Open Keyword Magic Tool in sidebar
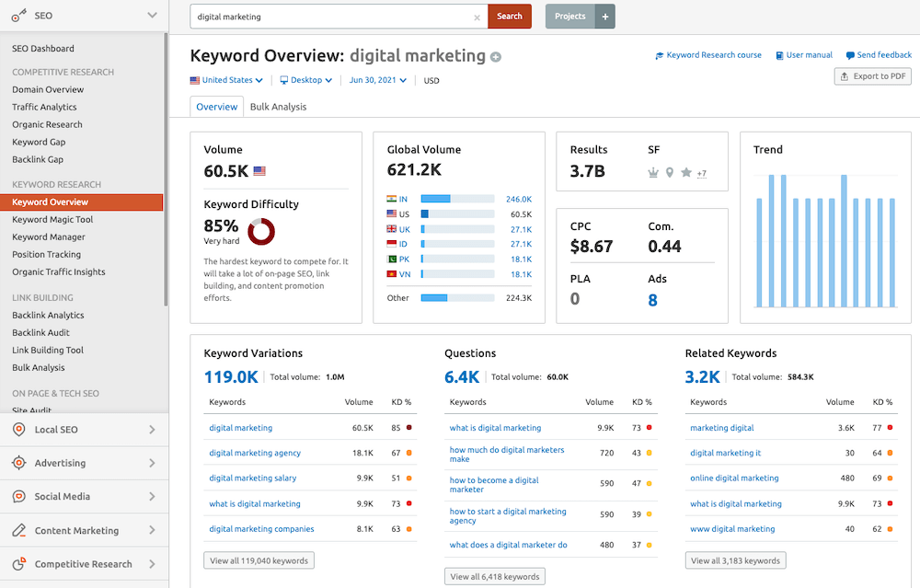Image resolution: width=920 pixels, height=588 pixels. (52, 220)
